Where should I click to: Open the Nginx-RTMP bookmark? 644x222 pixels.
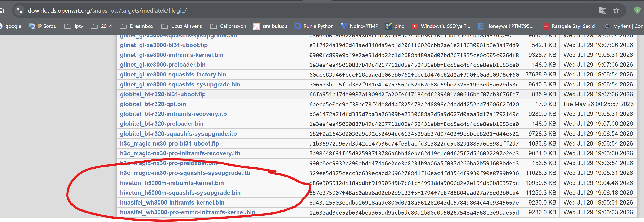(359, 26)
